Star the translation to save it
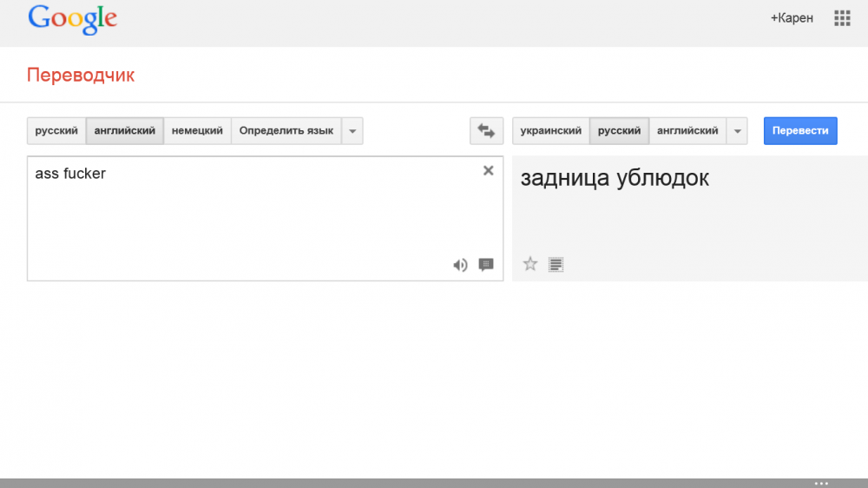Screen dimensions: 868x488 coord(530,264)
